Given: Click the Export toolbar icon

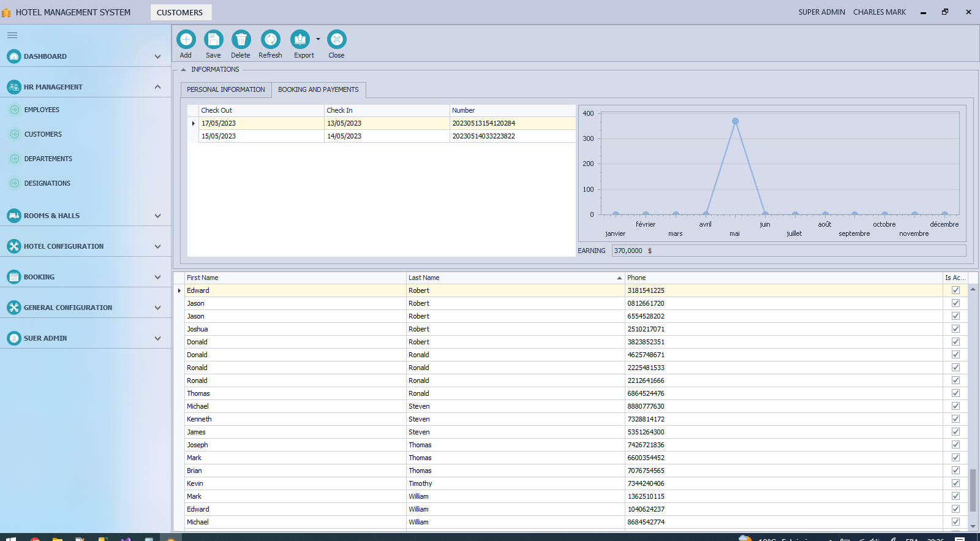Looking at the screenshot, I should pos(300,40).
